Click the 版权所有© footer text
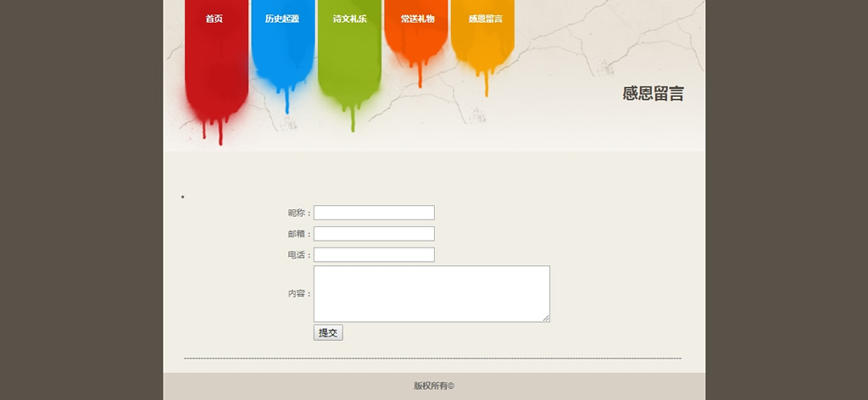This screenshot has width=868, height=400. tap(434, 386)
